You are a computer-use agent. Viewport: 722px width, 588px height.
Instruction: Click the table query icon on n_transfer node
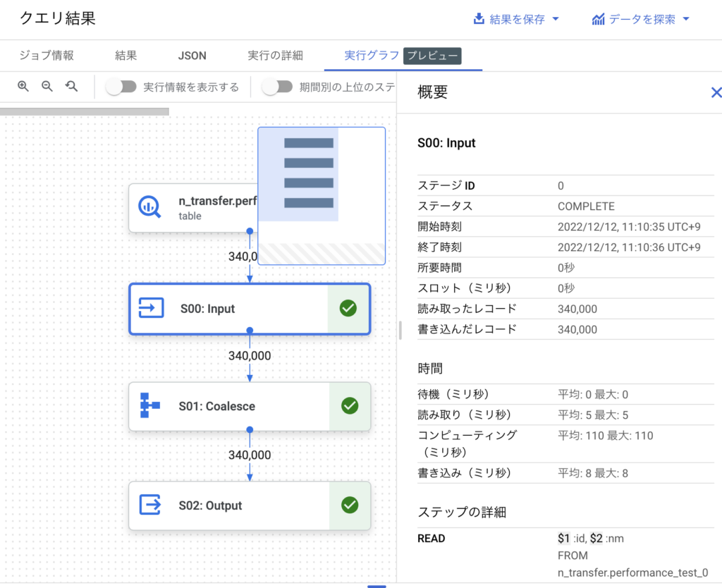[x=149, y=207]
